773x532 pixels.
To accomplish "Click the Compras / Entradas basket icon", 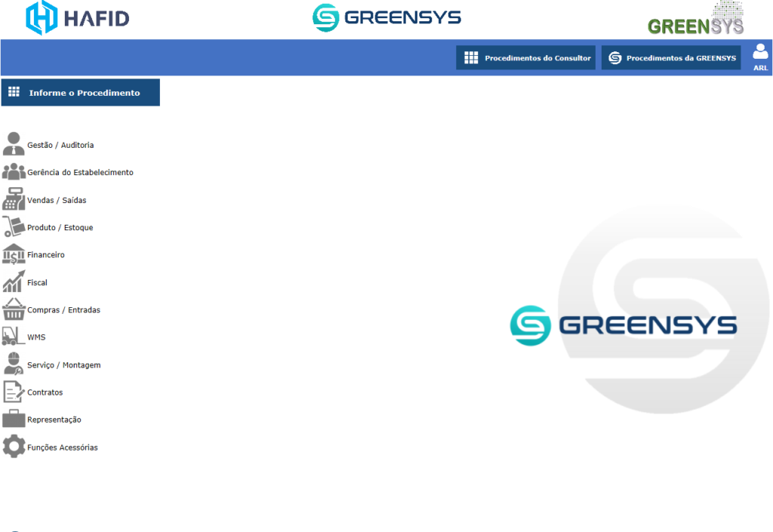I will click(14, 309).
